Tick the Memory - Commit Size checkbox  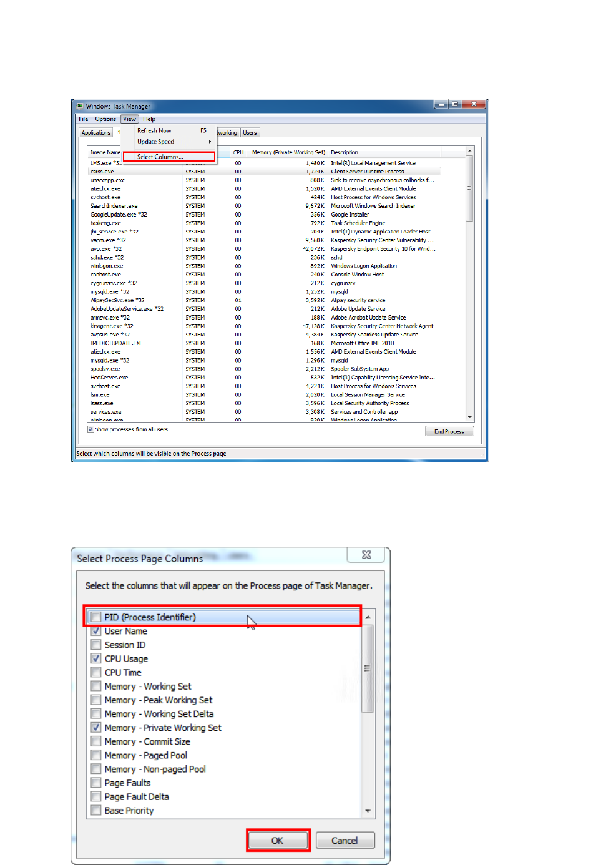click(x=96, y=741)
